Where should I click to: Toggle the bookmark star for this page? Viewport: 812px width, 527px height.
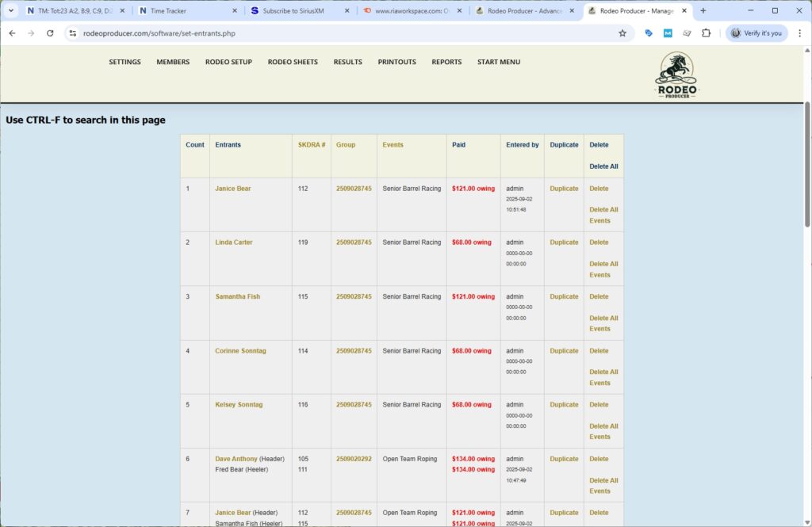[x=622, y=34]
